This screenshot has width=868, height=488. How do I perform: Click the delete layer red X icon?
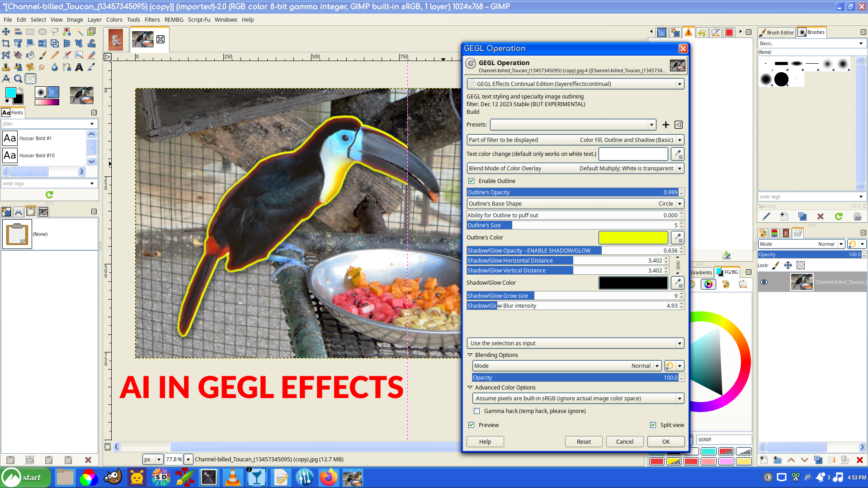[x=859, y=460]
